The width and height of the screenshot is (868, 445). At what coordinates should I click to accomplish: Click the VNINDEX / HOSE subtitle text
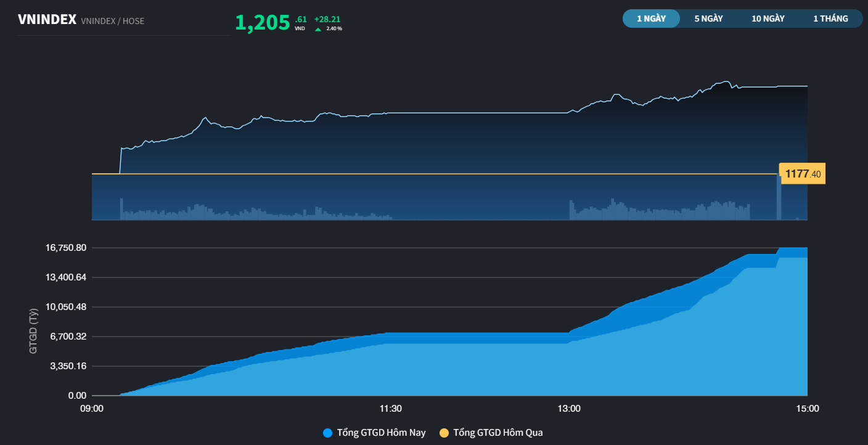click(112, 21)
